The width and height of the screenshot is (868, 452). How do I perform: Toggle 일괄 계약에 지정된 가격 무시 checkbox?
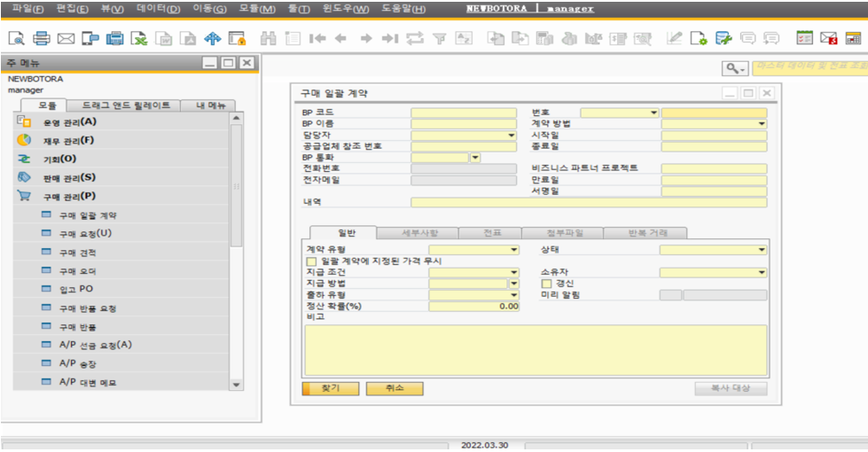(310, 261)
